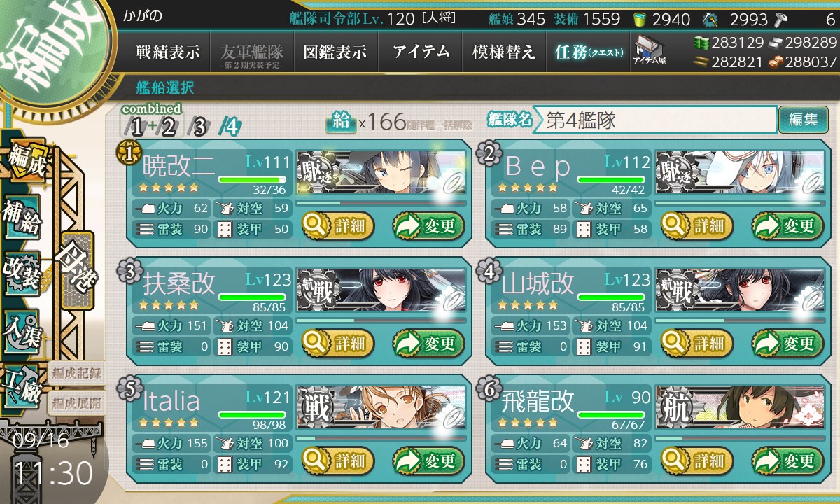Open 図鑑表示 encyclopedia menu

[x=336, y=52]
